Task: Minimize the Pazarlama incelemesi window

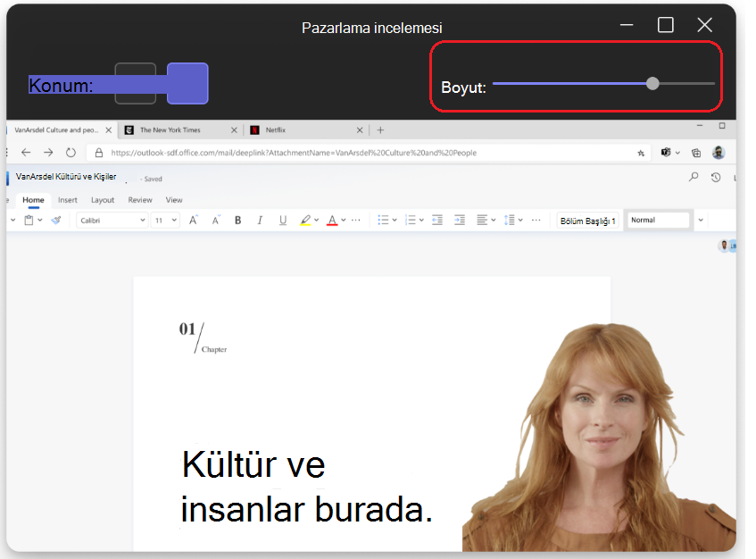Action: pos(627,25)
